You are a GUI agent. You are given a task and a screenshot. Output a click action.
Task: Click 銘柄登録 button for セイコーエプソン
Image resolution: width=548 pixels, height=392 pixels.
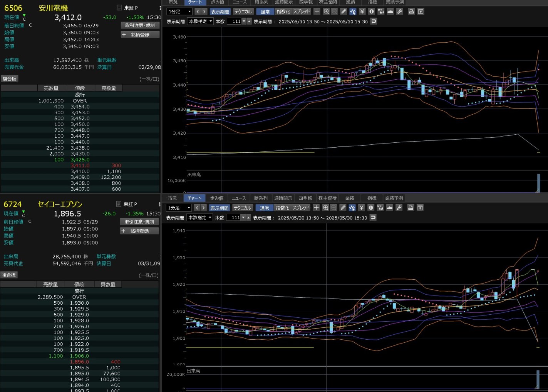point(139,231)
